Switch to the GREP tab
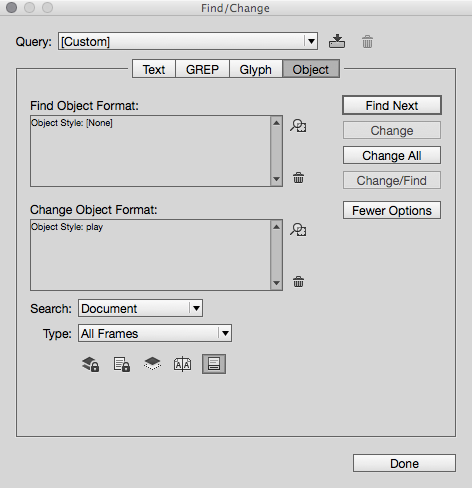Screen dimensions: 472x488 [202, 69]
